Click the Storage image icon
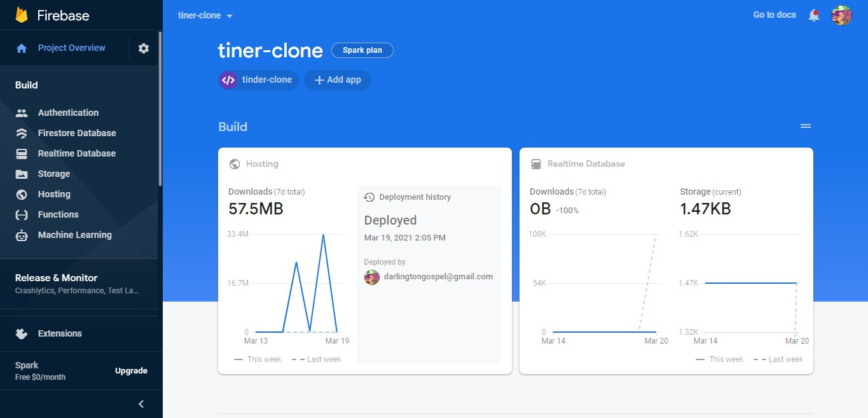Image resolution: width=868 pixels, height=418 pixels. (22, 174)
